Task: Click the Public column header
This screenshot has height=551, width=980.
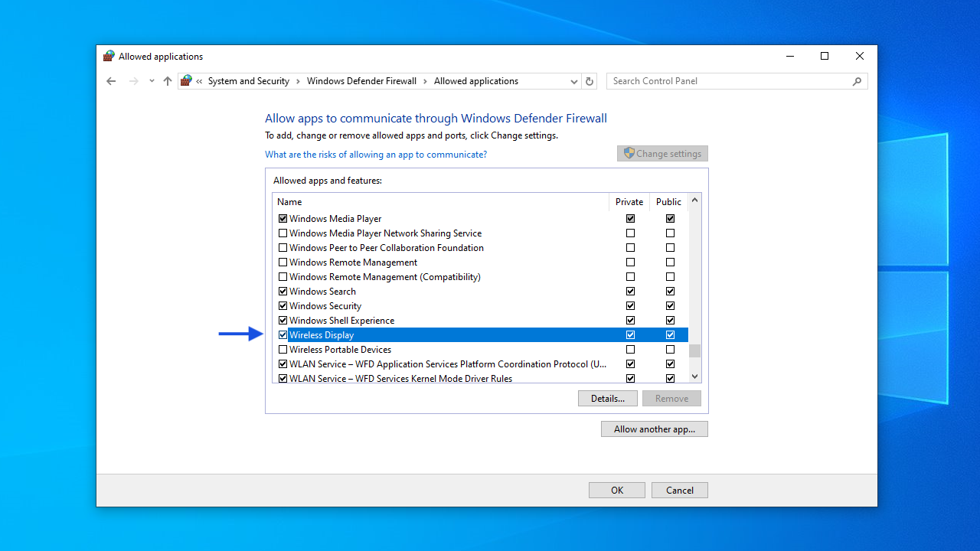Action: coord(668,202)
